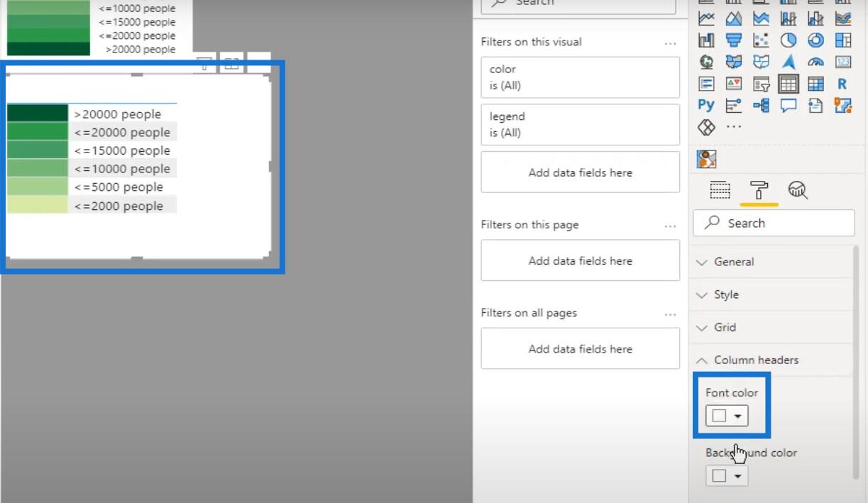Choose Line and stacked column chart visual

tap(789, 18)
